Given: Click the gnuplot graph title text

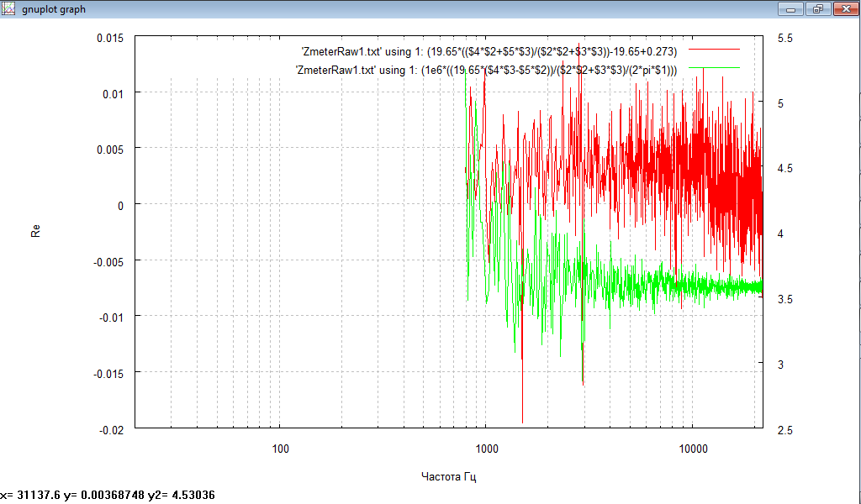Looking at the screenshot, I should tap(54, 9).
